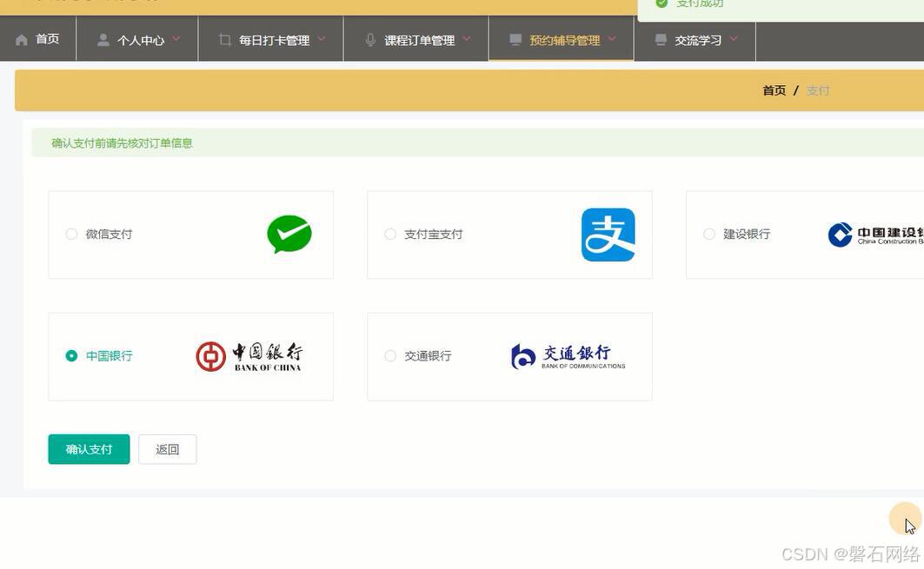Click the user icon beside 个人中心
The height and width of the screenshot is (569, 924).
103,40
